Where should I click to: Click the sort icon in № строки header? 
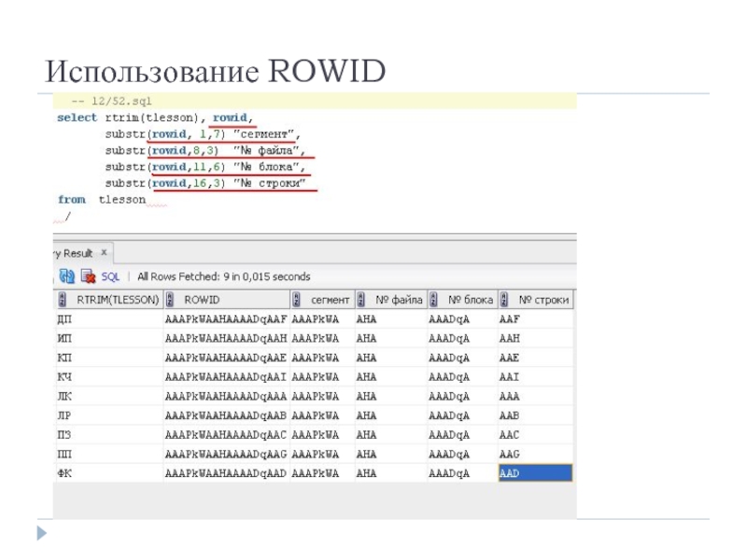click(503, 300)
